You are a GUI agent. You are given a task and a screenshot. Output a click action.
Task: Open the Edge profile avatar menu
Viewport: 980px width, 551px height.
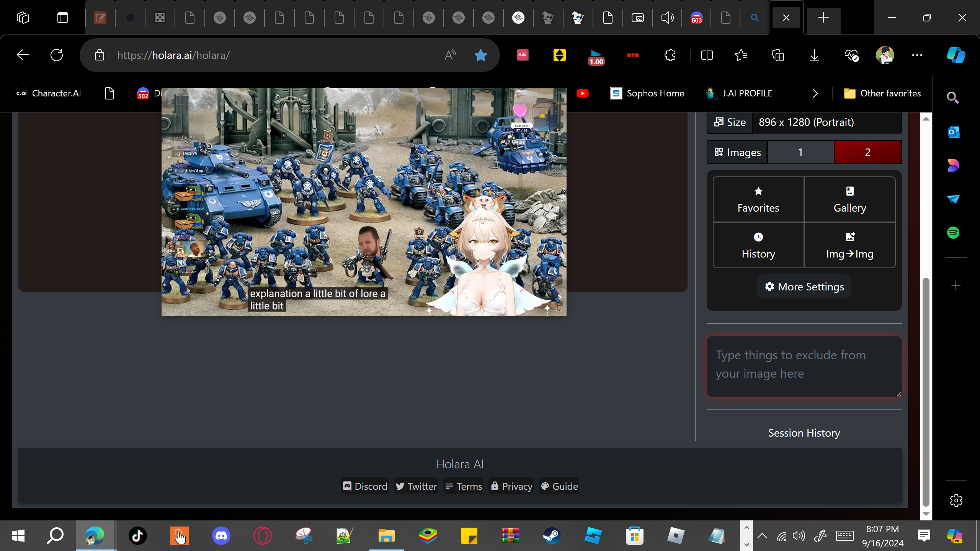click(x=885, y=55)
